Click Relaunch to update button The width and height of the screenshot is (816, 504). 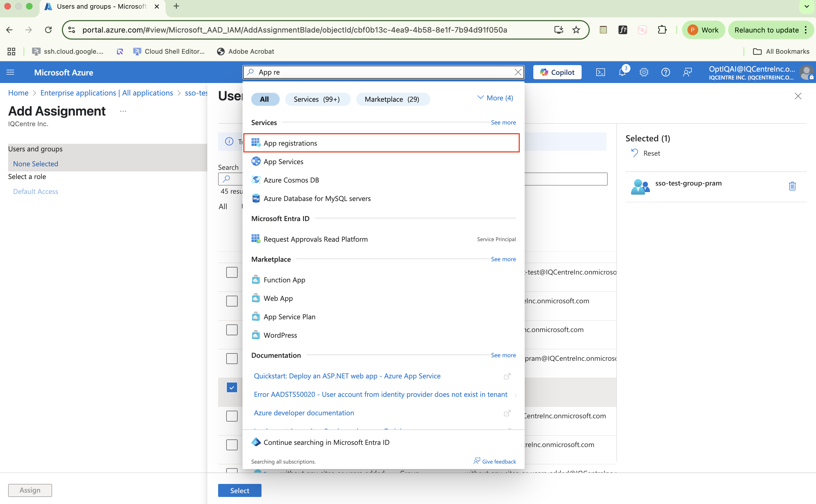click(771, 30)
